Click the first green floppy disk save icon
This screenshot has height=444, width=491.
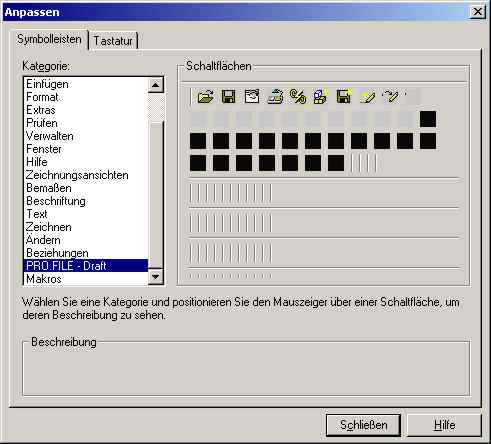pos(229,97)
